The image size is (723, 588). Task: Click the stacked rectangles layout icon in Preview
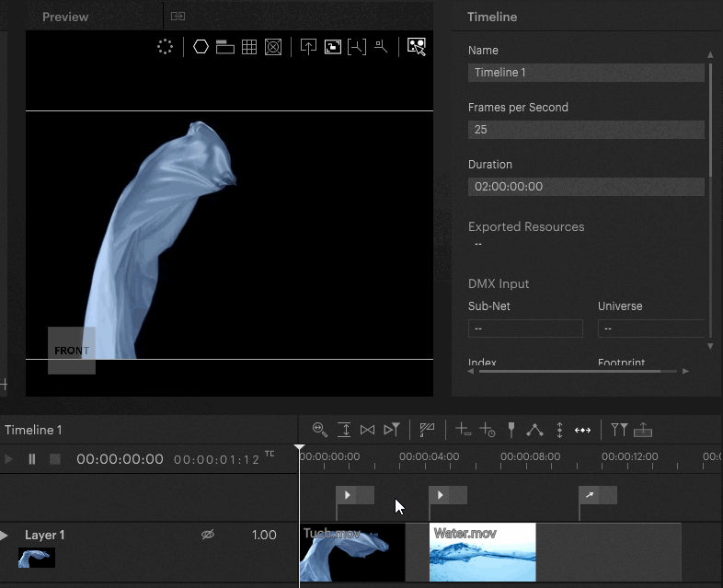tap(225, 47)
